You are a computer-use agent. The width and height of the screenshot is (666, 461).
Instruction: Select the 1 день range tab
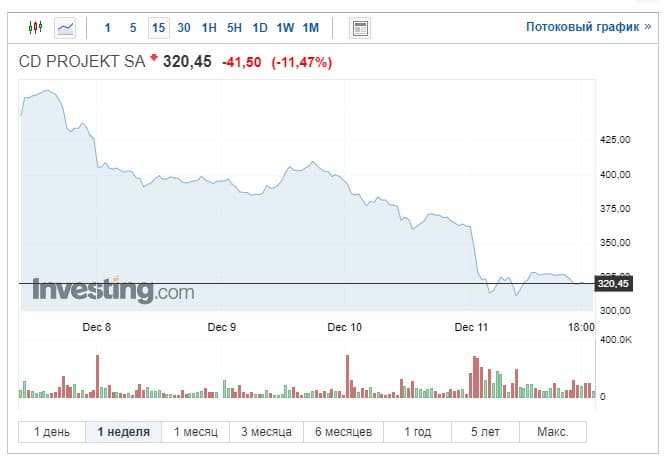[52, 432]
